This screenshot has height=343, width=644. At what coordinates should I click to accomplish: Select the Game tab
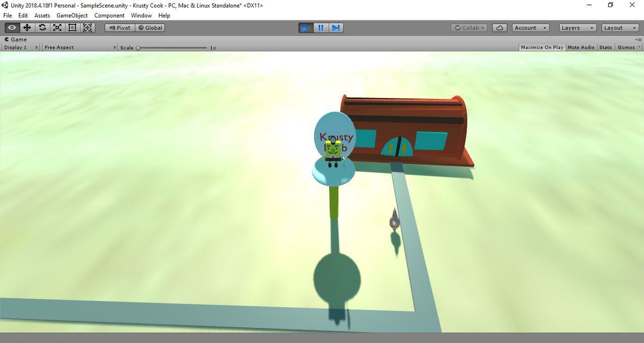16,39
